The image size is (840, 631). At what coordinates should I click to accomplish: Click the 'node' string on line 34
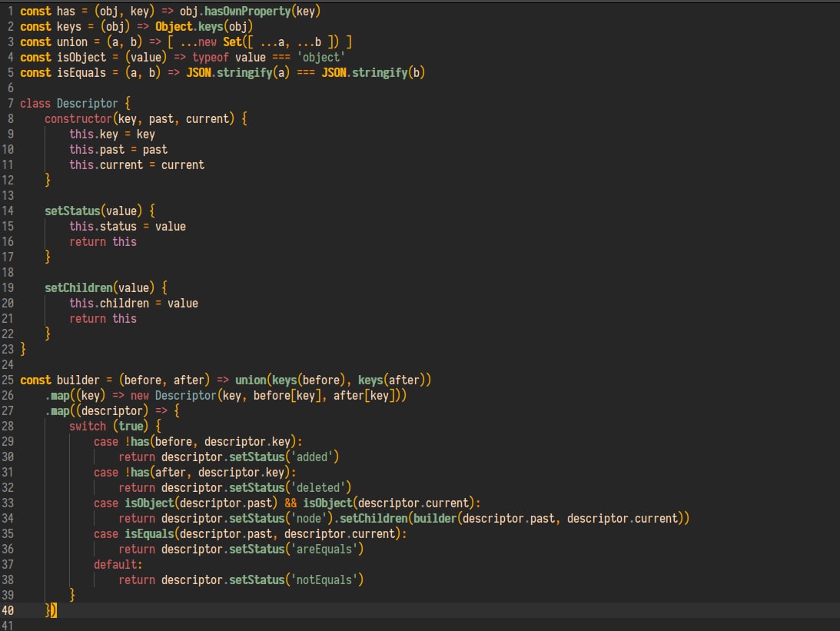pyautogui.click(x=309, y=519)
